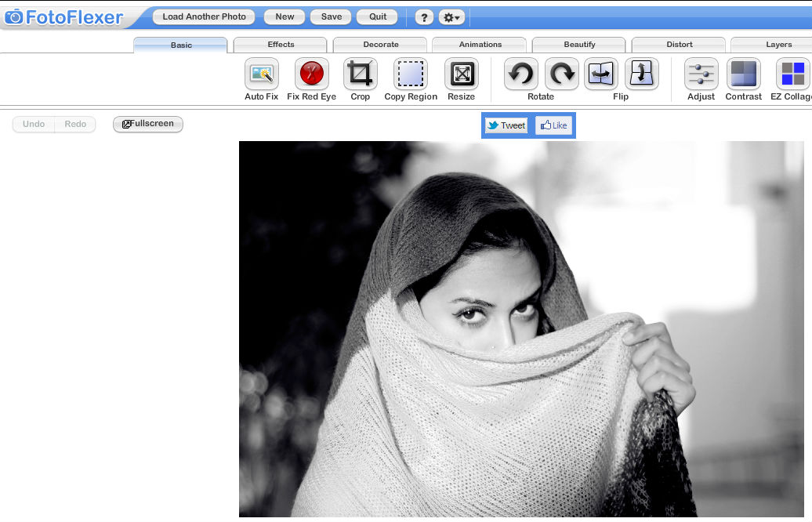Click the Redo button

(75, 125)
